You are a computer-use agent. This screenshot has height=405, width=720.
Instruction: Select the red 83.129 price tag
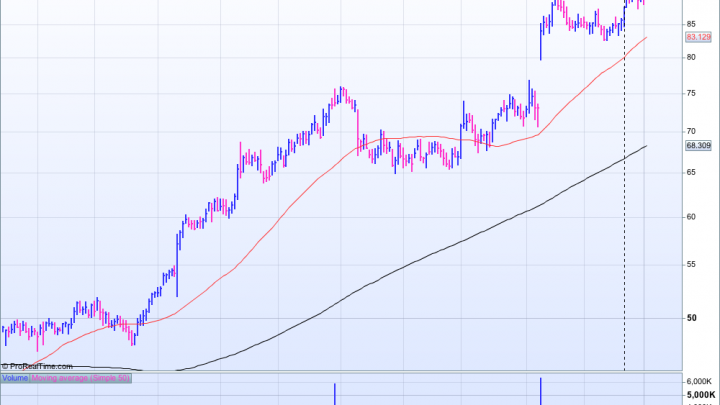click(x=698, y=37)
